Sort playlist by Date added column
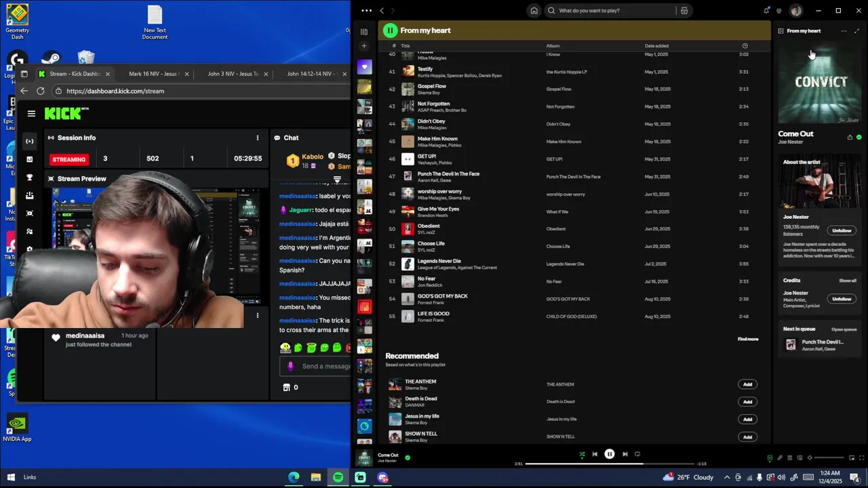 point(656,45)
